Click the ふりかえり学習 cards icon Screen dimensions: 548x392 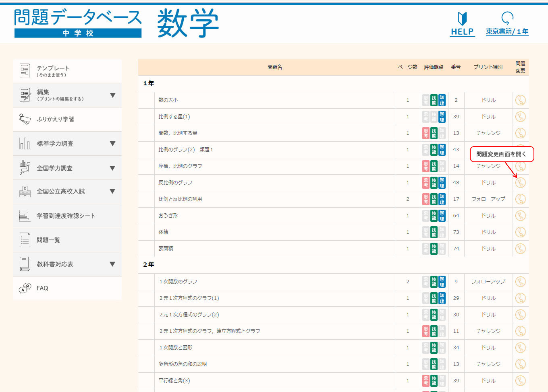coord(25,119)
